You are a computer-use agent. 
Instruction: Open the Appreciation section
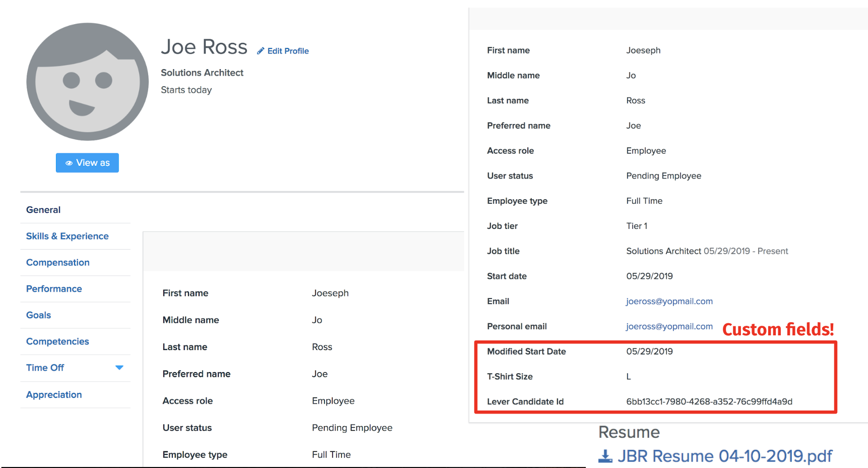pyautogui.click(x=53, y=395)
